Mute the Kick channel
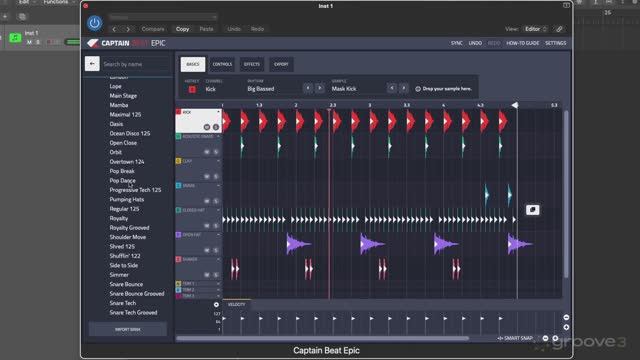640x360 pixels. click(207, 127)
